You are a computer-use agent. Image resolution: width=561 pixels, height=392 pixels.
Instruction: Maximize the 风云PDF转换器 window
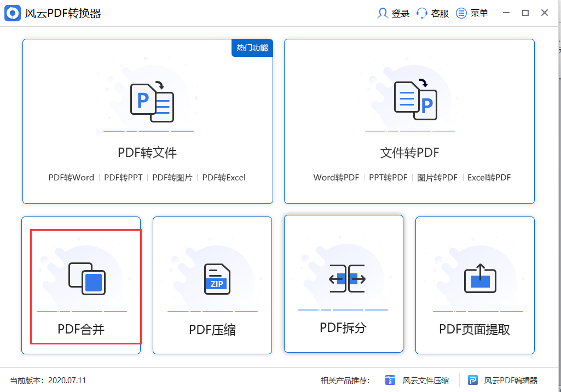(x=525, y=13)
